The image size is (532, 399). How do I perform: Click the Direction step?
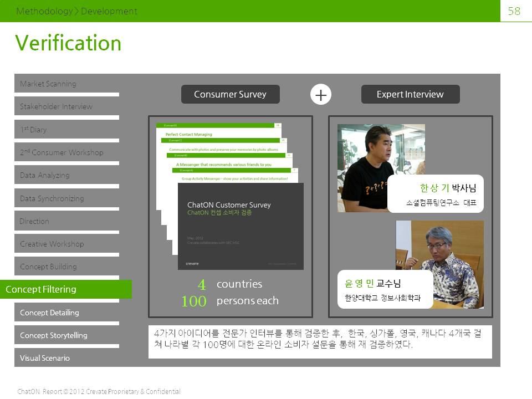click(66, 221)
